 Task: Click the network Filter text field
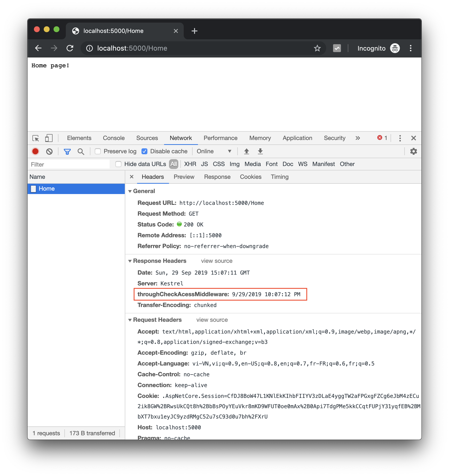70,164
